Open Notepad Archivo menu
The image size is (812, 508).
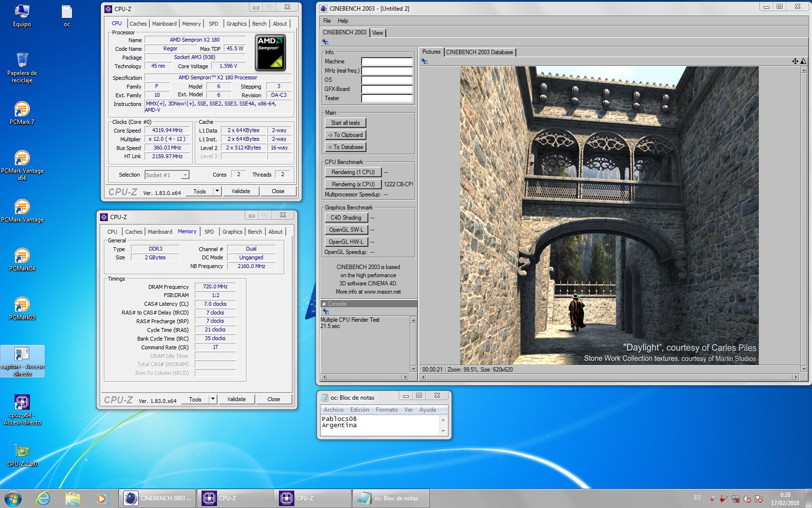pos(333,410)
